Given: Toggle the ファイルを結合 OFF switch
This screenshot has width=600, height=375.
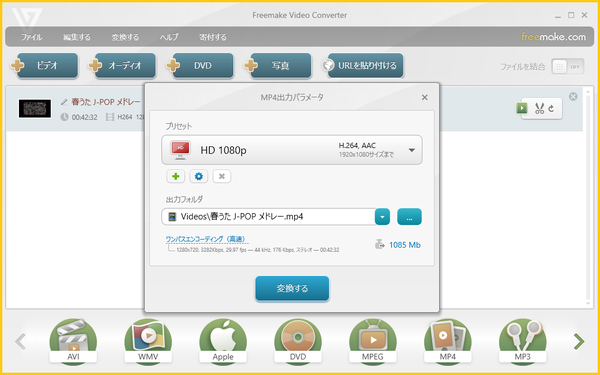Looking at the screenshot, I should coord(567,67).
